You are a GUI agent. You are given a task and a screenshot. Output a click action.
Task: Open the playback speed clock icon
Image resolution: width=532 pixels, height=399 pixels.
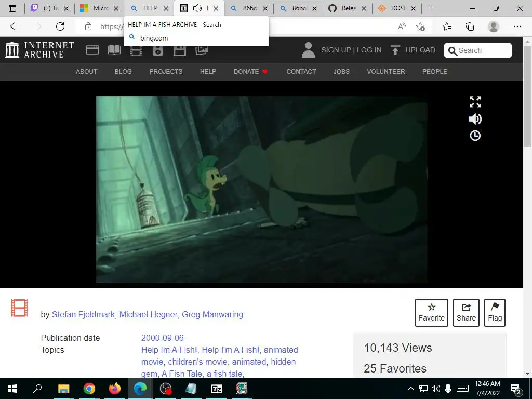click(x=475, y=136)
